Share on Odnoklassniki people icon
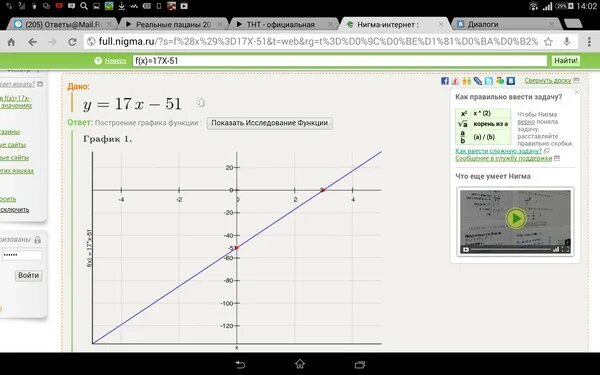 pos(466,81)
